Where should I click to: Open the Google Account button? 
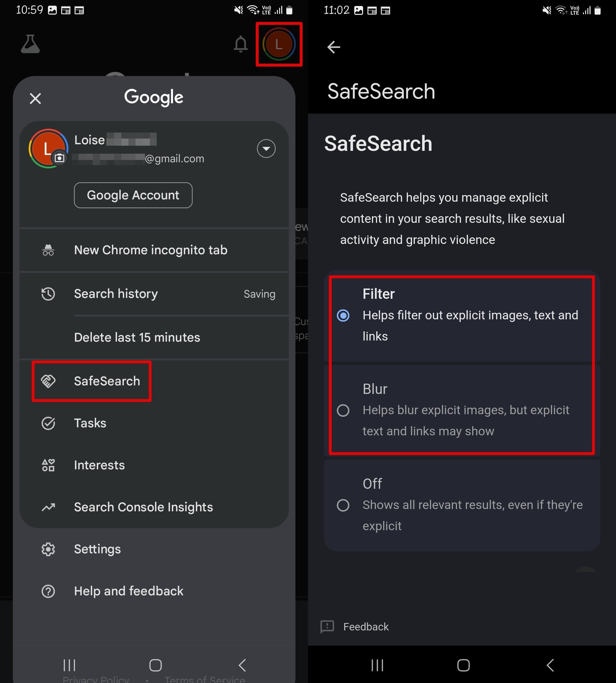[133, 195]
